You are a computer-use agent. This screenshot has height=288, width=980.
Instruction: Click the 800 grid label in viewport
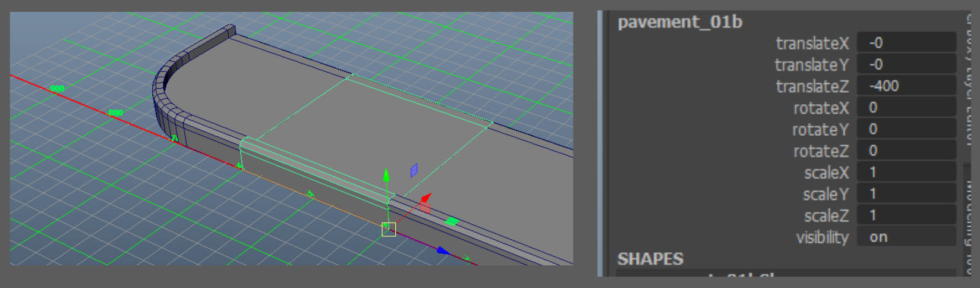coord(115,112)
